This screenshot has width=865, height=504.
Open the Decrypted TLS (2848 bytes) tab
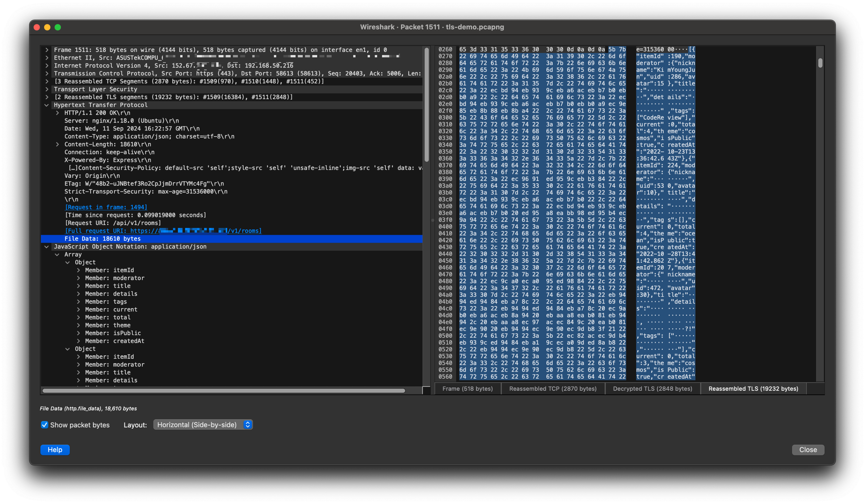pos(652,389)
